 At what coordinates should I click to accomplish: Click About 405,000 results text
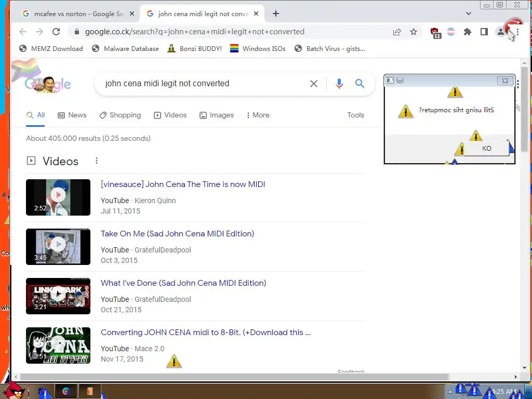coord(88,138)
